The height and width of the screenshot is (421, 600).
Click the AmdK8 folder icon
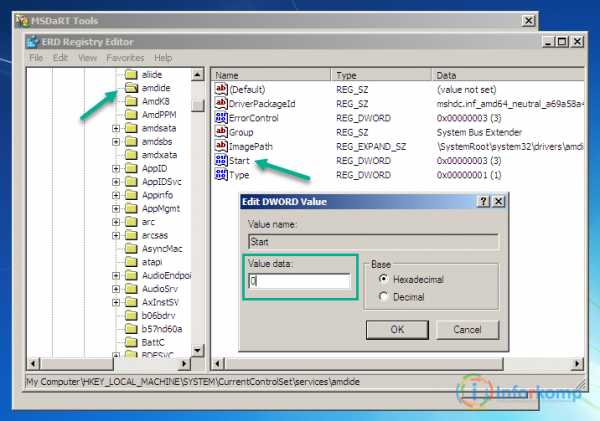click(x=131, y=101)
